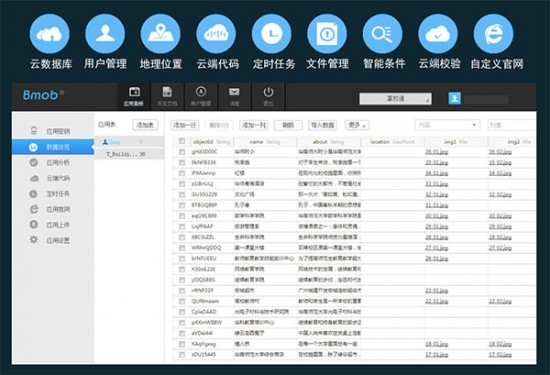Viewport: 550px width, 375px height.
Task: Check the row nRNP22P checkbox
Action: tap(182, 290)
